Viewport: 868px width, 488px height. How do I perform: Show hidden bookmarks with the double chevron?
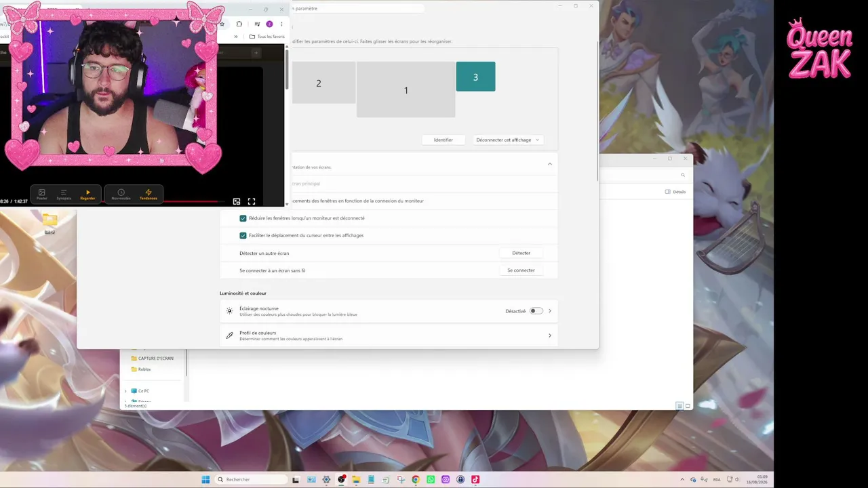point(236,37)
